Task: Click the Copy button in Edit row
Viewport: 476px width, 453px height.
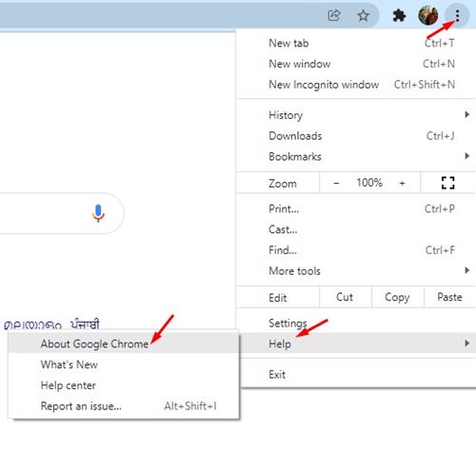Action: [x=397, y=297]
